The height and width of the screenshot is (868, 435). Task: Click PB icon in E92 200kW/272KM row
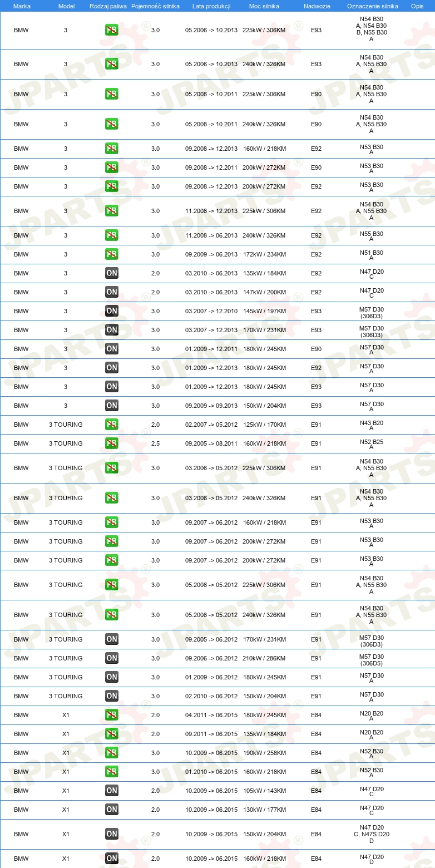point(111,186)
